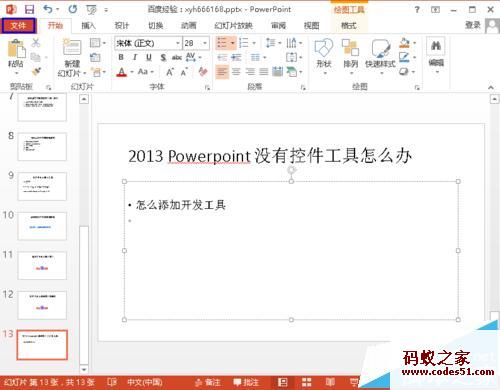Click the 登录 (Sign in) link
500x390 pixels.
(x=473, y=25)
